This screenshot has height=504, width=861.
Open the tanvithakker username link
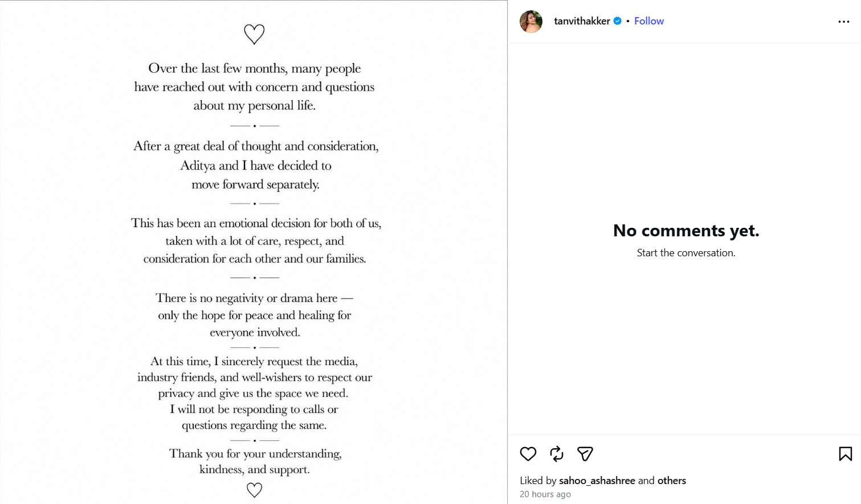(582, 21)
